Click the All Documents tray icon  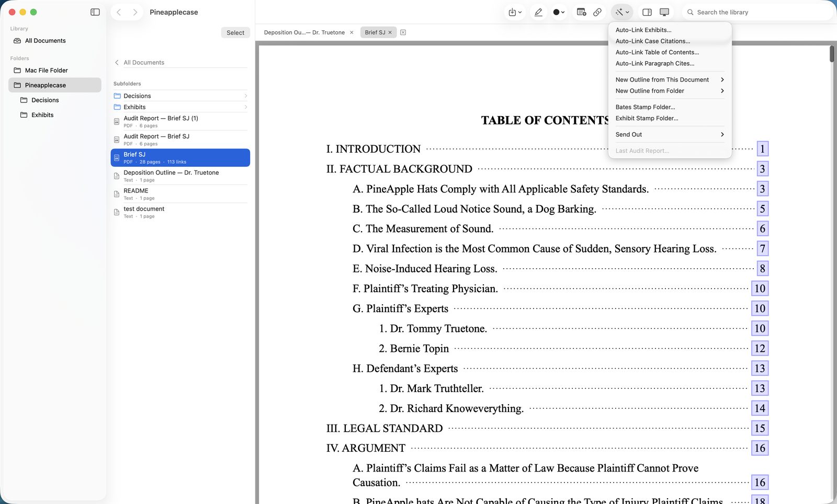[17, 41]
